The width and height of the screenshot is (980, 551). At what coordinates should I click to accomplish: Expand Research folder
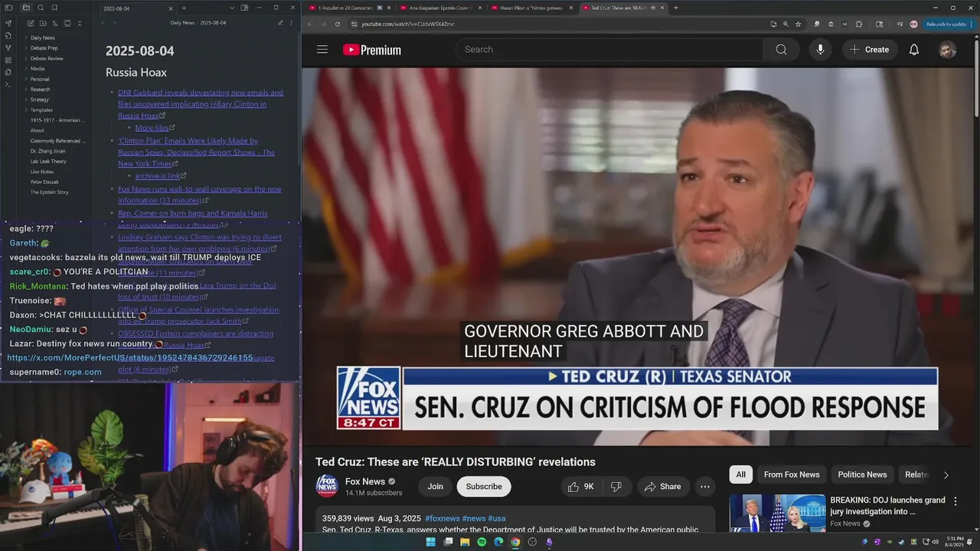[41, 89]
